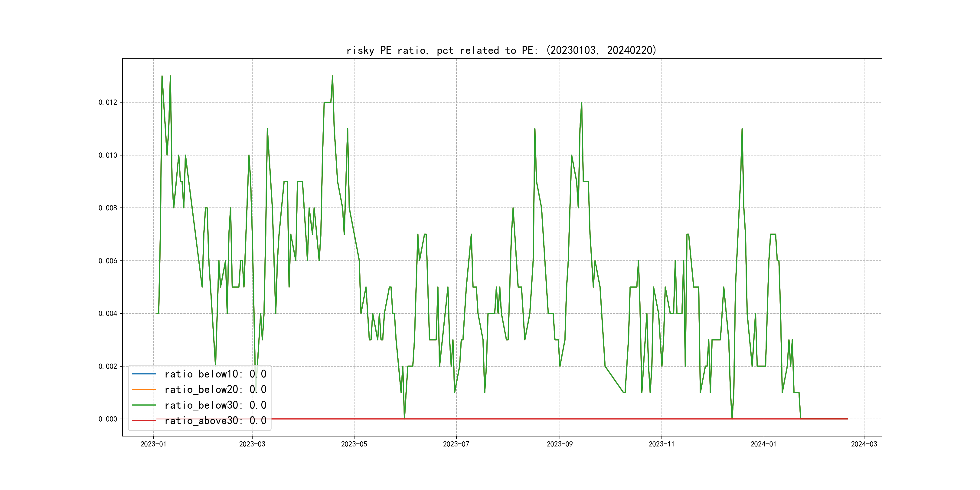Click the 0.012 y-axis tick label

[108, 102]
